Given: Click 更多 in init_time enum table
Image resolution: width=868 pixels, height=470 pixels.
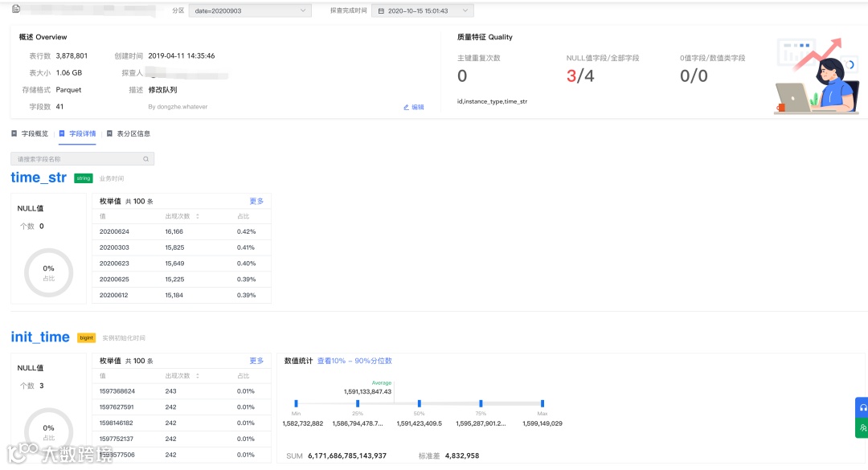Looking at the screenshot, I should 256,361.
